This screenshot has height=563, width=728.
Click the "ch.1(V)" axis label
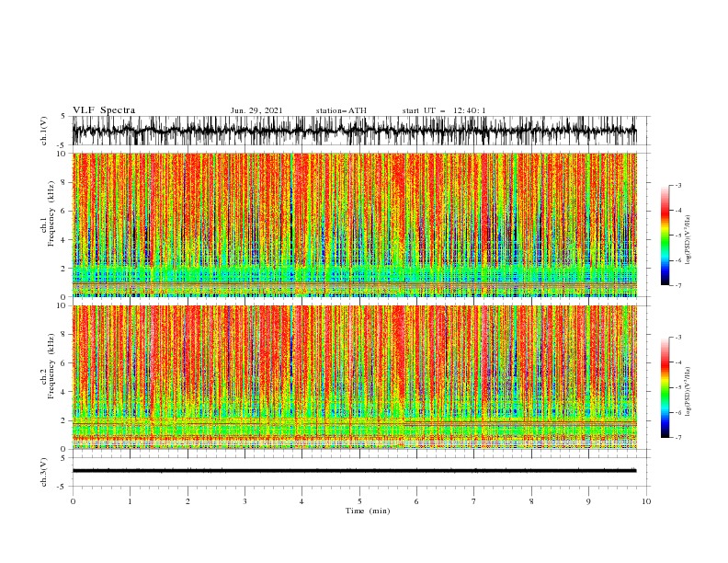pos(44,131)
